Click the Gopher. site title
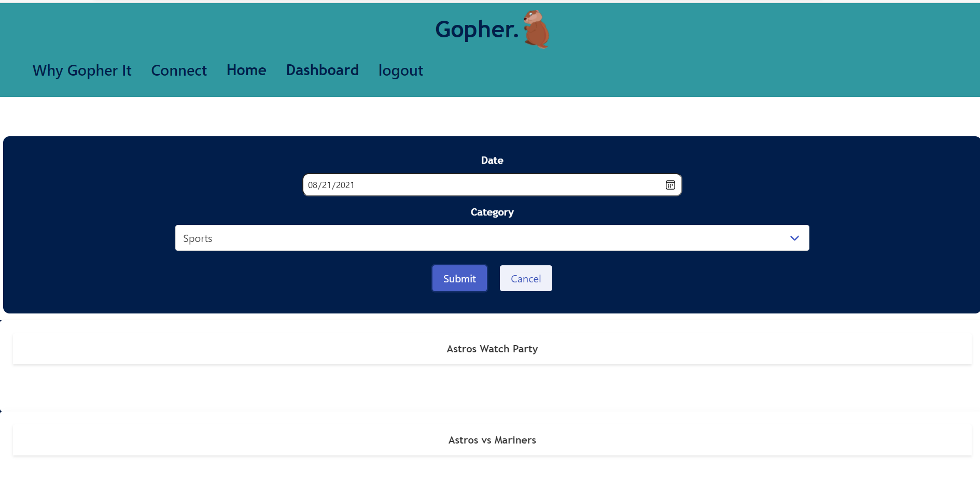This screenshot has height=486, width=980. (x=477, y=30)
